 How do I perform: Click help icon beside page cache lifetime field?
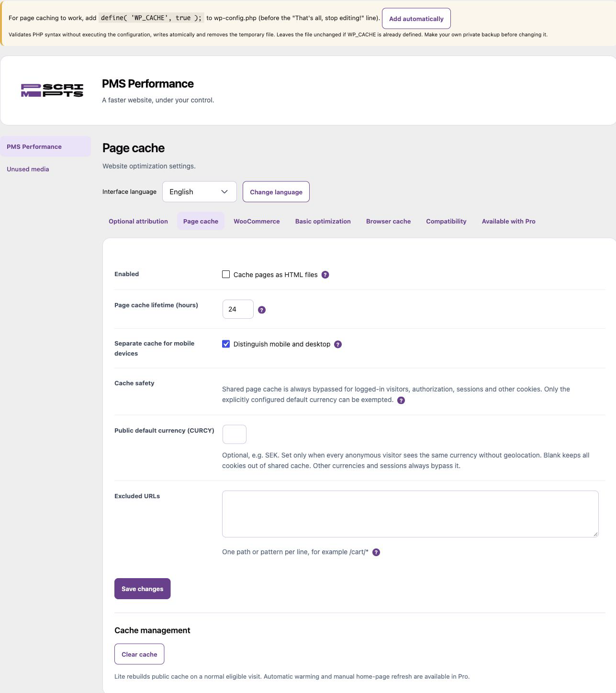point(262,310)
